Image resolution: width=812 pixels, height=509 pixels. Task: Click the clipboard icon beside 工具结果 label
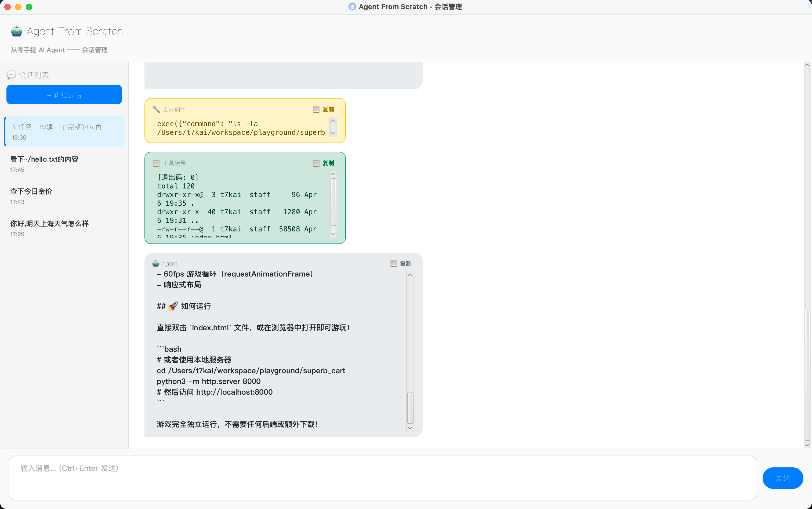pos(156,163)
